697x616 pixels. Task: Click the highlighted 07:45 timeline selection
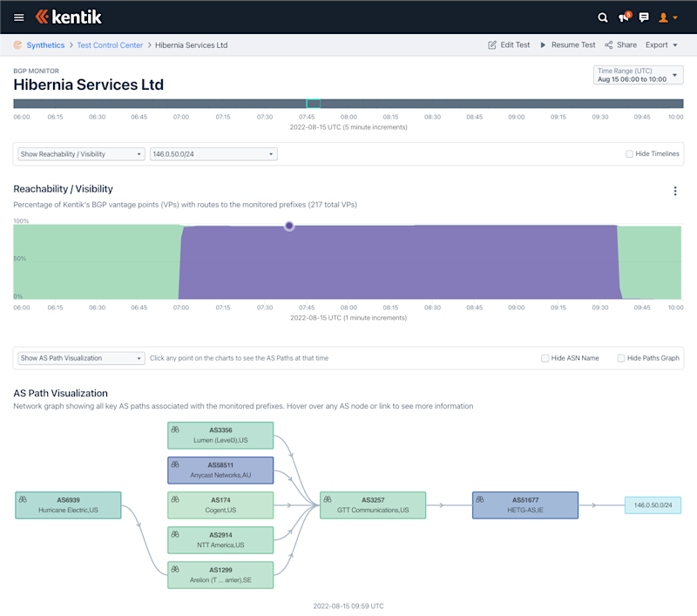click(314, 104)
